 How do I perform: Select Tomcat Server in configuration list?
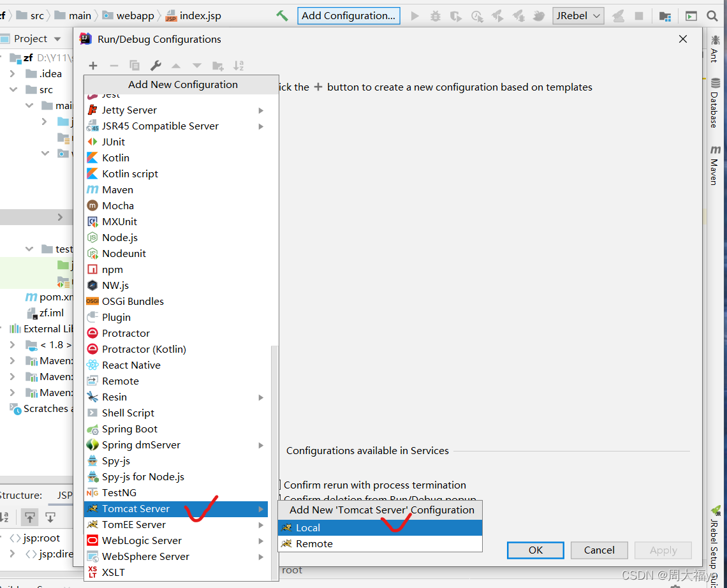coord(176,509)
